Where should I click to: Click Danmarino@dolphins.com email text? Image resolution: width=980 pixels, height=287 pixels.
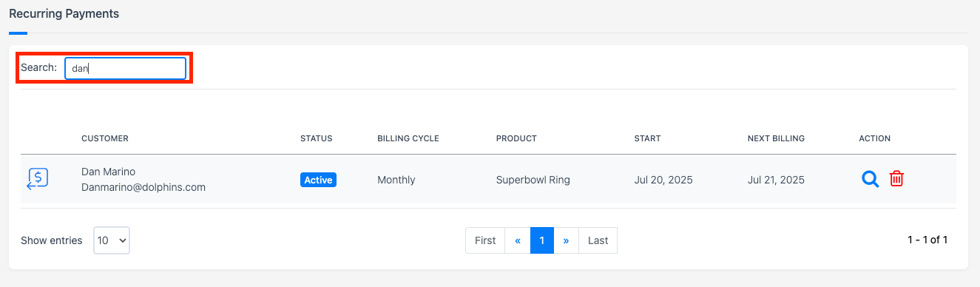point(143,187)
